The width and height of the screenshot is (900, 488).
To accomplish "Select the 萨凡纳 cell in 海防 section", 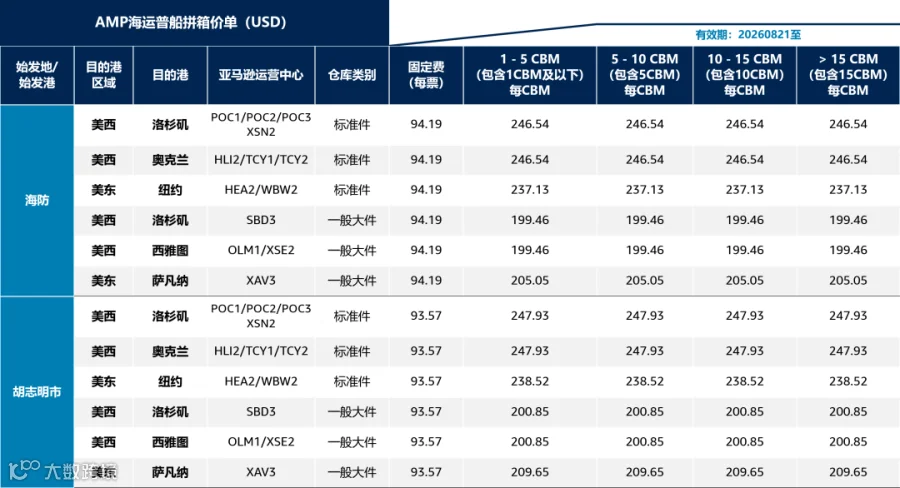I will (170, 281).
